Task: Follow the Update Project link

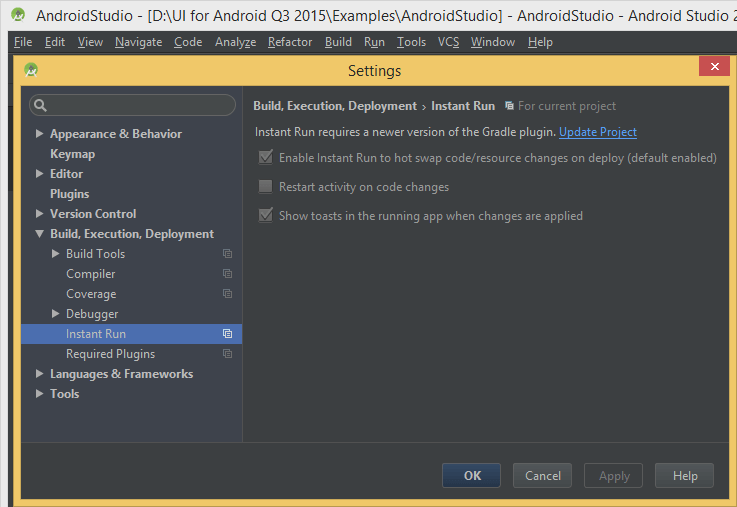Action: point(598,132)
